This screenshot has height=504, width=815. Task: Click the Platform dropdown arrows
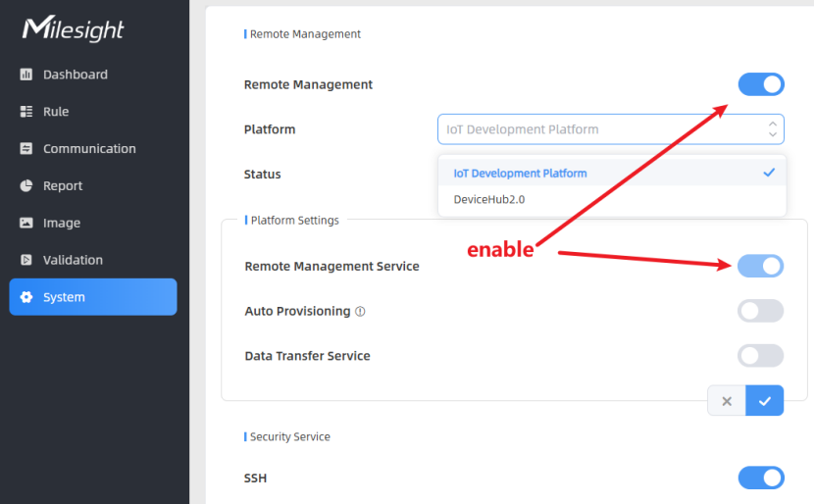click(x=773, y=129)
